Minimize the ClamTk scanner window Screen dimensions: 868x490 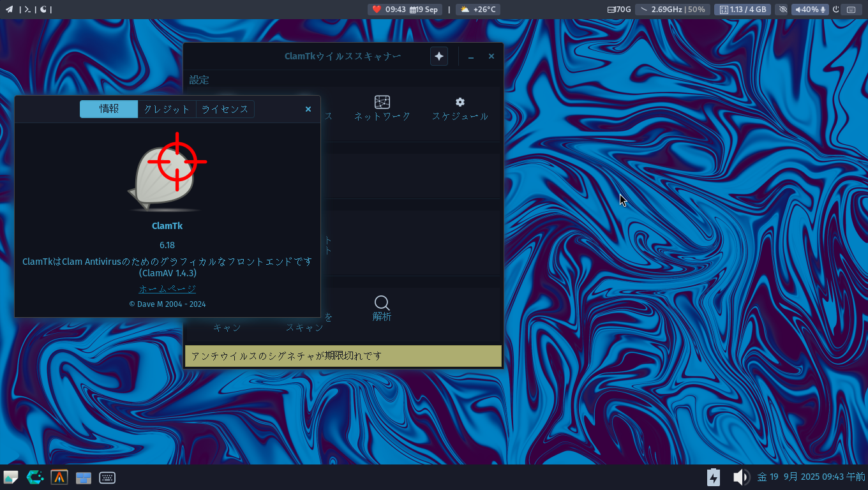(x=471, y=57)
